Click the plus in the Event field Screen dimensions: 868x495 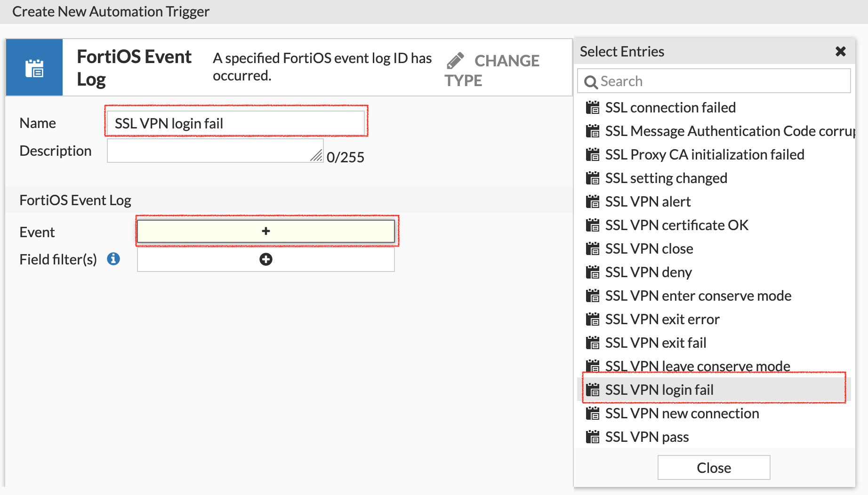pyautogui.click(x=266, y=231)
